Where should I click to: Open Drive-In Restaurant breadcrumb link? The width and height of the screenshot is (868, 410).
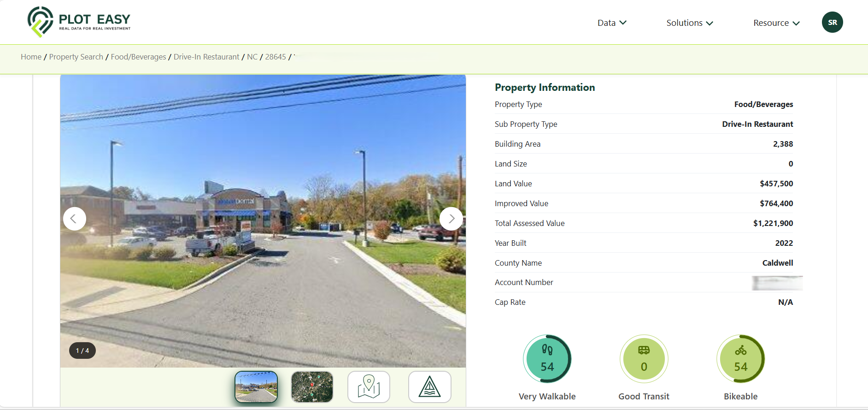(206, 57)
